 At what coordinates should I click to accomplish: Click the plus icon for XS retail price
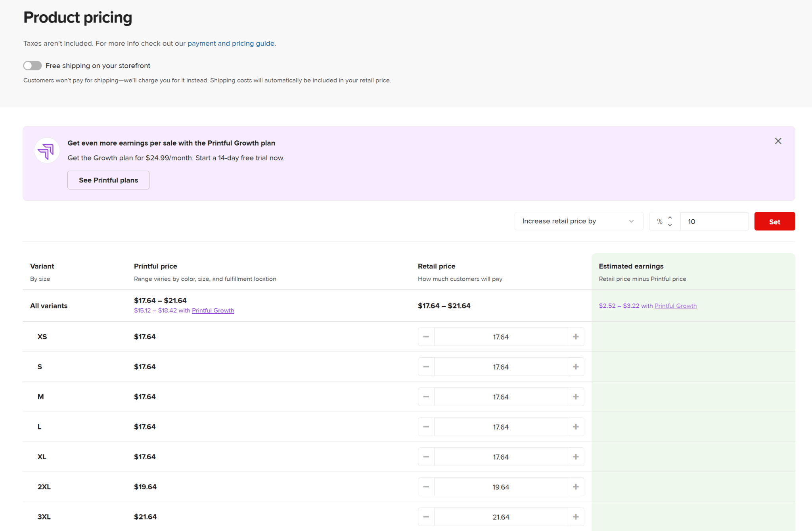coord(576,337)
